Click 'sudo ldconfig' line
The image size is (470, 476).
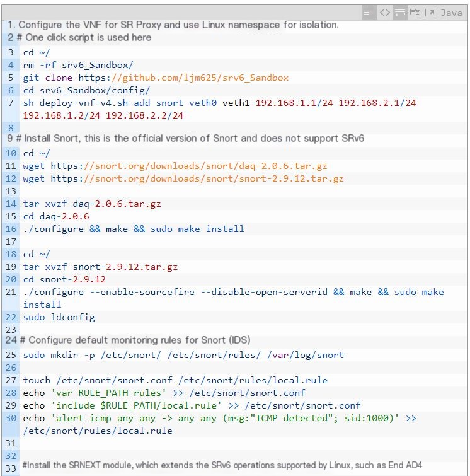(59, 317)
